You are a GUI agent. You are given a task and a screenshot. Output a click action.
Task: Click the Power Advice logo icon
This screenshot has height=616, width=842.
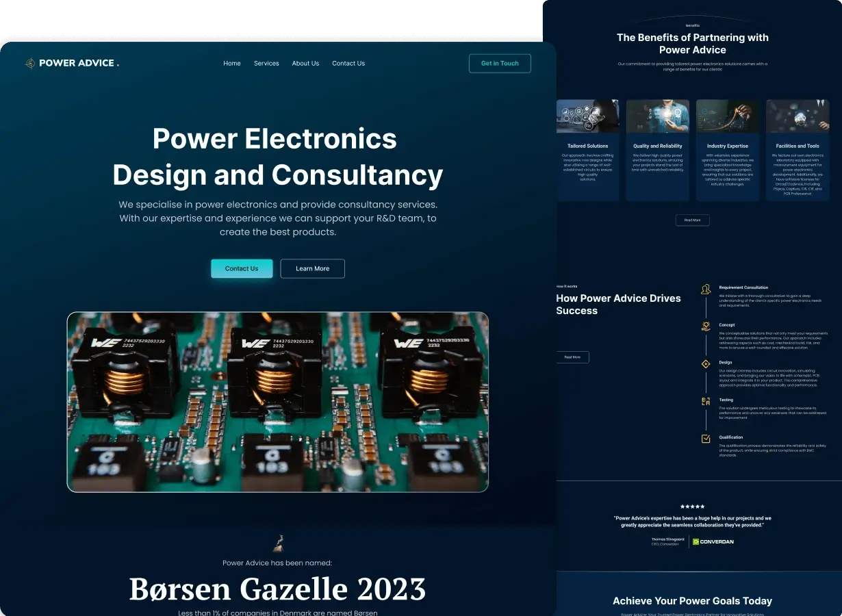(x=30, y=63)
